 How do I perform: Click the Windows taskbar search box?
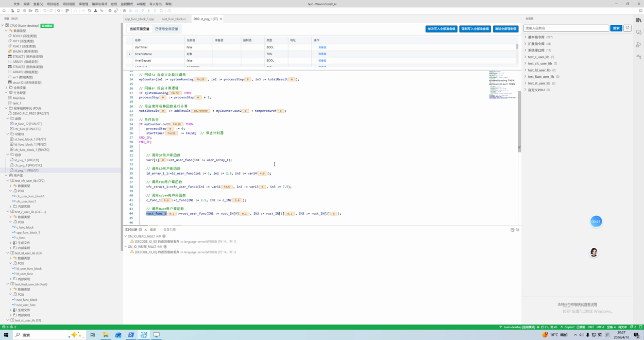point(49,335)
